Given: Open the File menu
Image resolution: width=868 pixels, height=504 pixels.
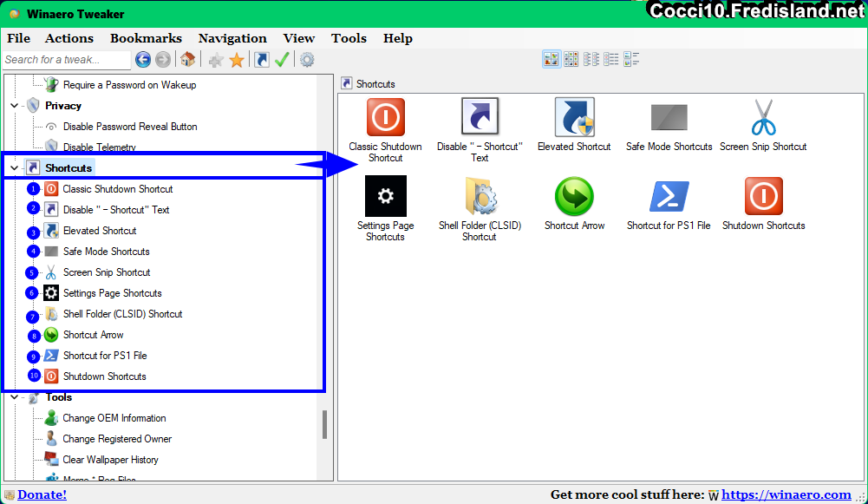Looking at the screenshot, I should 18,38.
